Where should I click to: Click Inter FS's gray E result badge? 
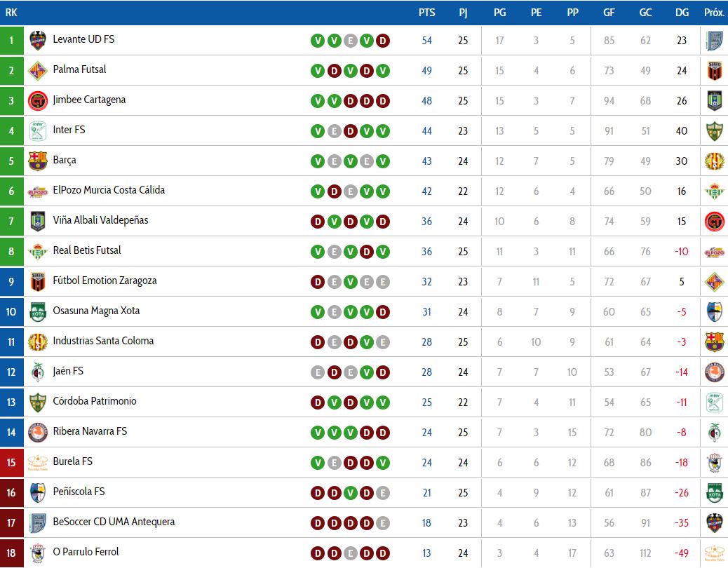[334, 131]
